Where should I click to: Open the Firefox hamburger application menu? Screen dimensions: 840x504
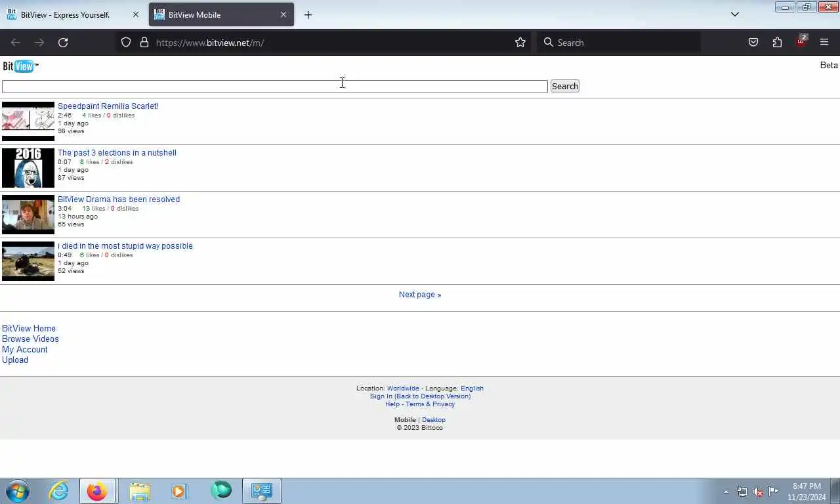[x=824, y=43]
